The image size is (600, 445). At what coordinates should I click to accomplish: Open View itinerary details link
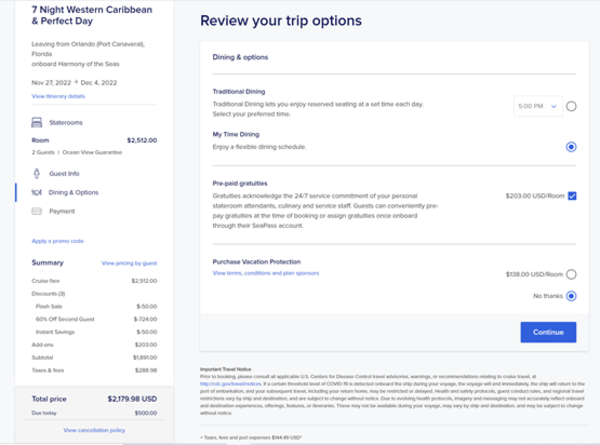[59, 96]
